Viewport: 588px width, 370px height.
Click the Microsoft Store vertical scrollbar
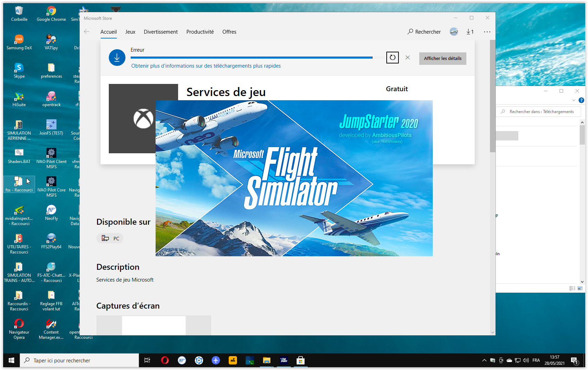click(493, 96)
